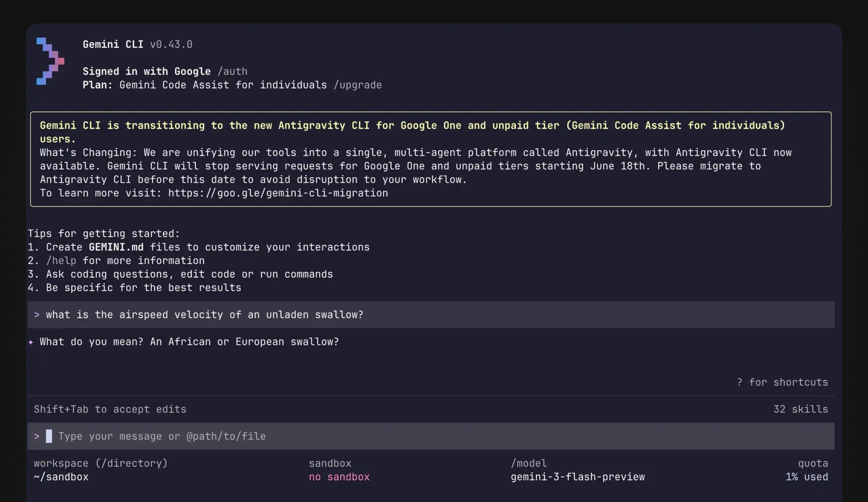
Task: Click the 'workspace (/directory)' label
Action: point(101,463)
